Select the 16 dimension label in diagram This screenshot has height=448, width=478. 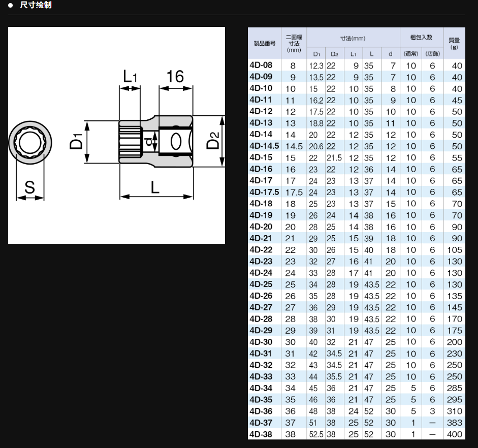click(175, 76)
